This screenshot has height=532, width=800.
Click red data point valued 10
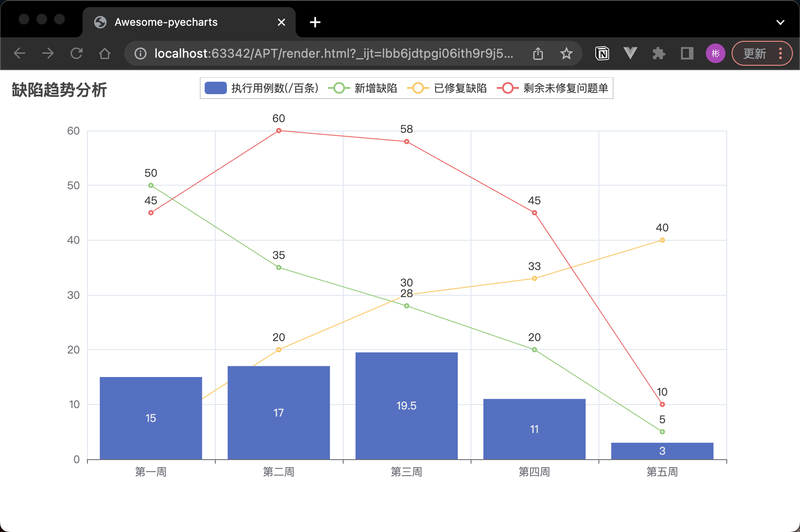(662, 405)
